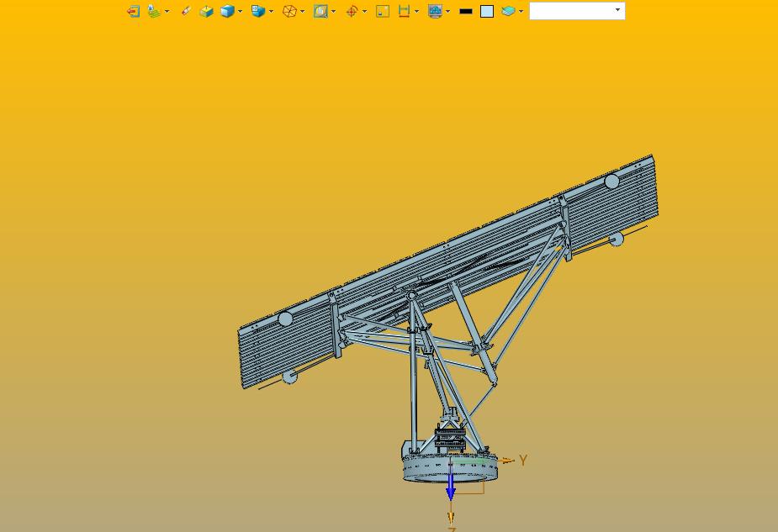Click the orange wireframe polyhedron icon

tap(289, 12)
